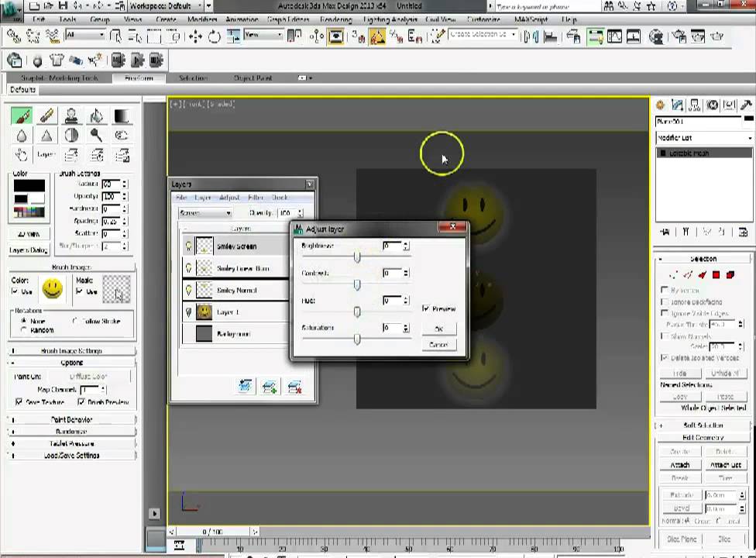Select Element sub-object red cube icon
The image size is (756, 558).
730,275
